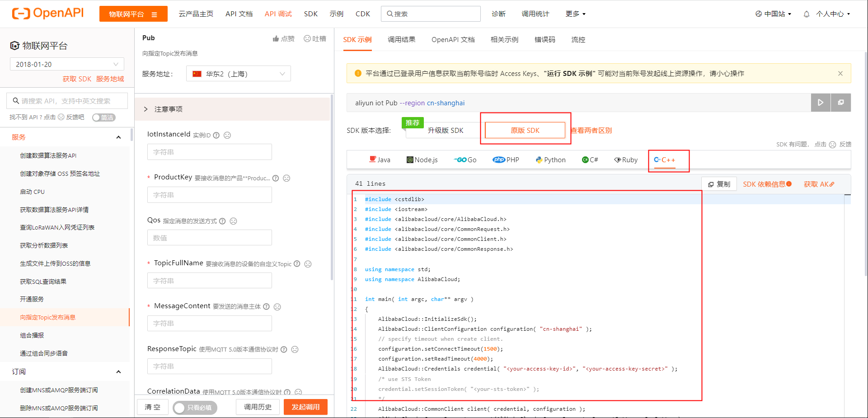Image resolution: width=868 pixels, height=418 pixels.
Task: Copy the aliyun CLI command
Action: [841, 103]
